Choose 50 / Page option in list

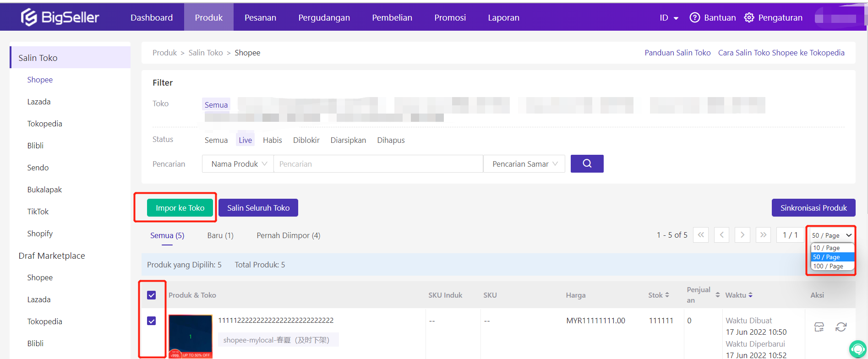point(832,257)
